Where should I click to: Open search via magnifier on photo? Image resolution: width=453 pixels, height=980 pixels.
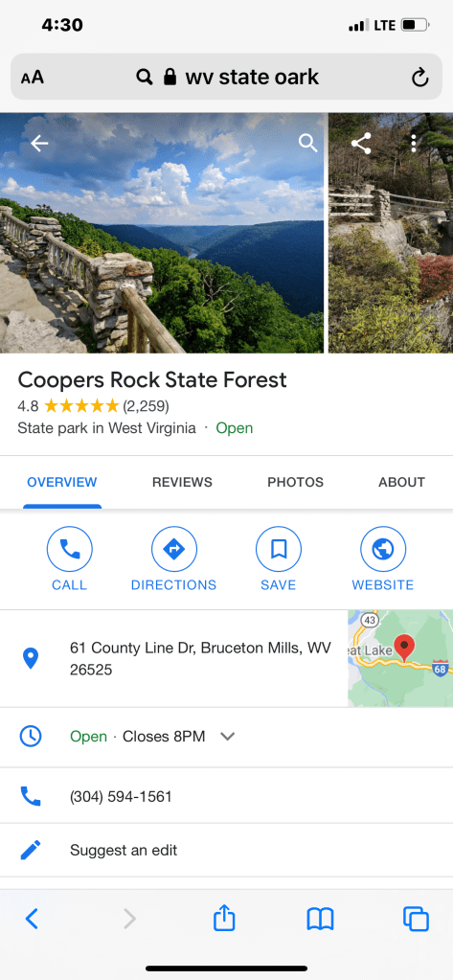pos(307,143)
